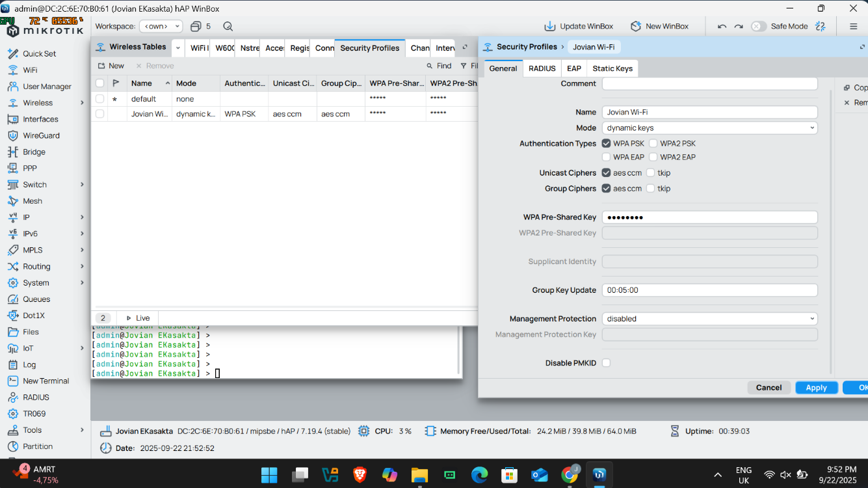The image size is (868, 488).
Task: Switch to the RADIUS tab in Security Profiles
Action: pyautogui.click(x=542, y=68)
